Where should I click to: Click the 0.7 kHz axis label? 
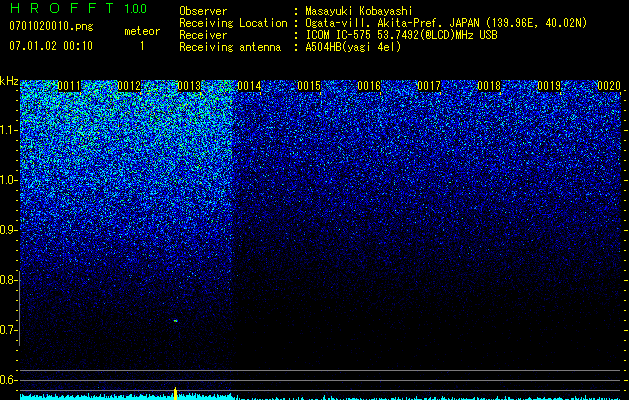point(8,330)
